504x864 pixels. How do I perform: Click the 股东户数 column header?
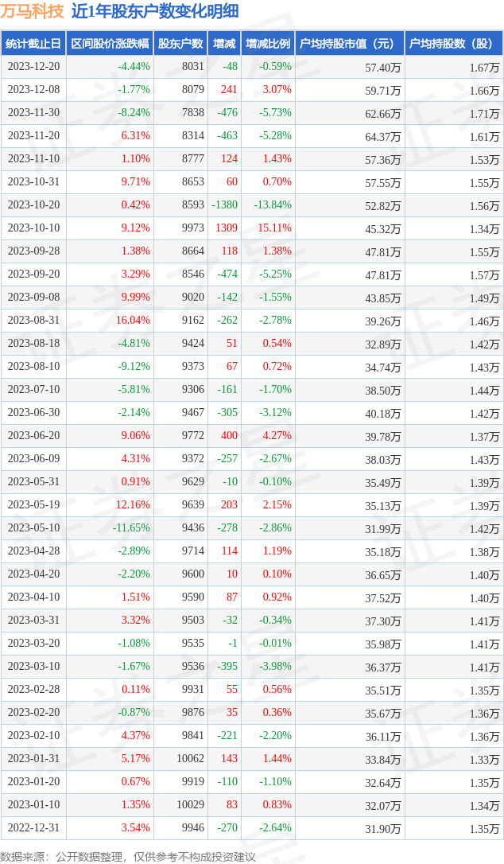(180, 44)
